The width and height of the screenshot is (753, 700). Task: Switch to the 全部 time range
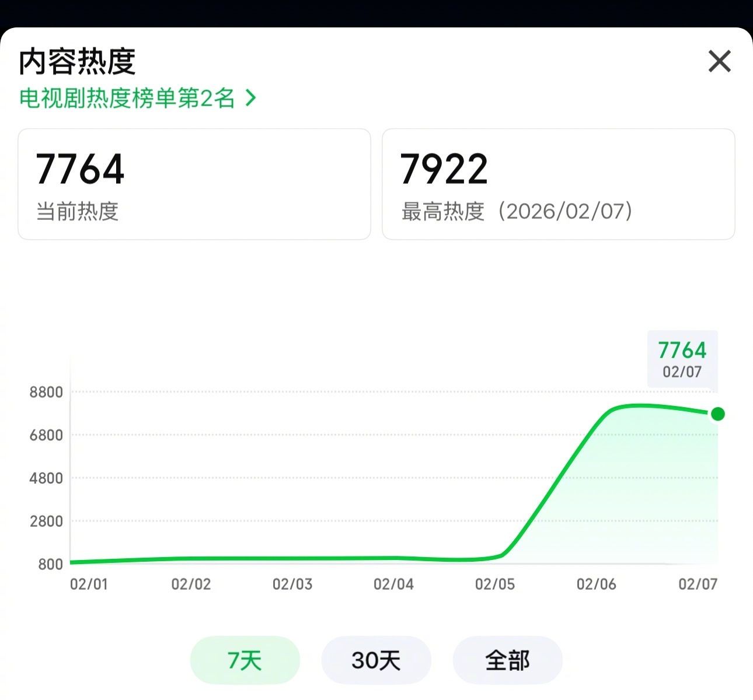507,660
